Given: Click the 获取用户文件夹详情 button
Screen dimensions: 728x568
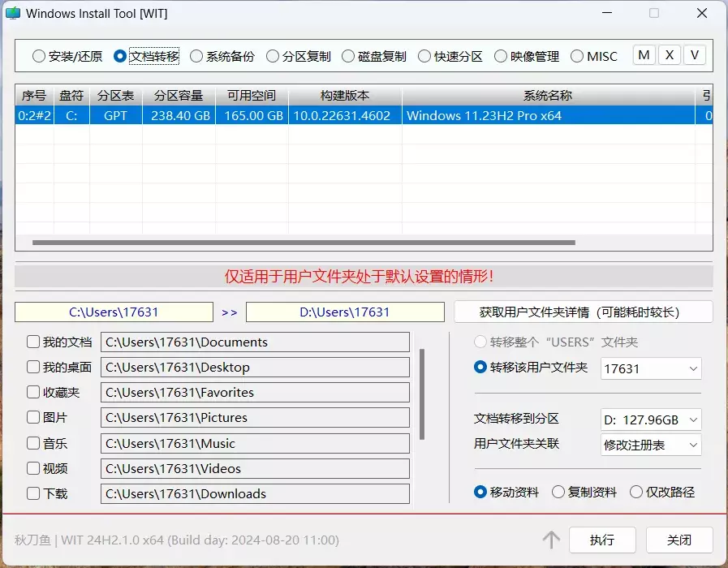Looking at the screenshot, I should click(583, 312).
